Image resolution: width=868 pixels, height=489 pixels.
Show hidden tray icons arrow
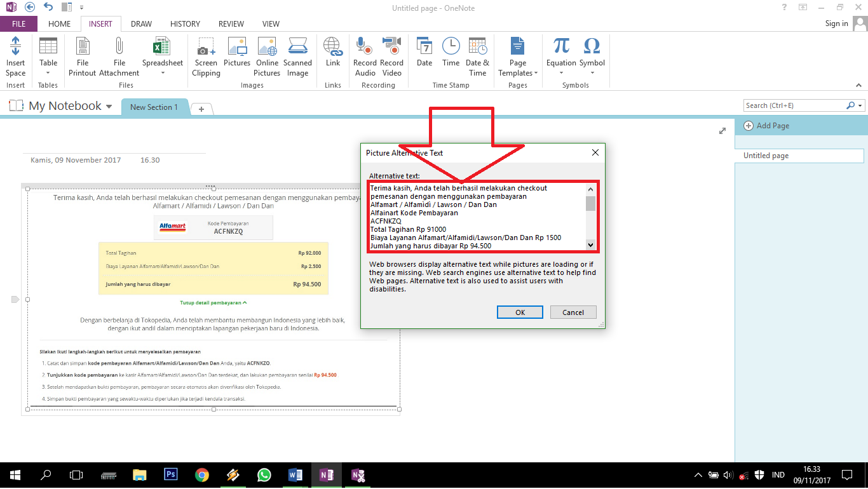(x=698, y=475)
